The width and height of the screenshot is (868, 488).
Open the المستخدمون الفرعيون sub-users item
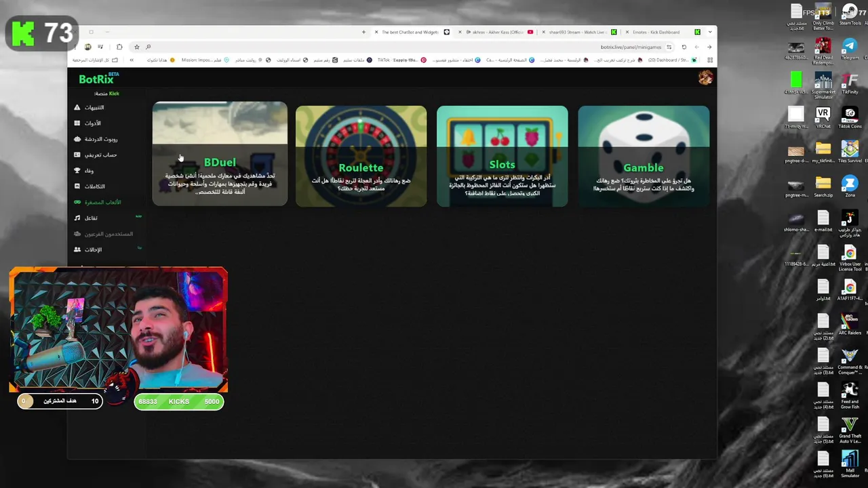(104, 234)
